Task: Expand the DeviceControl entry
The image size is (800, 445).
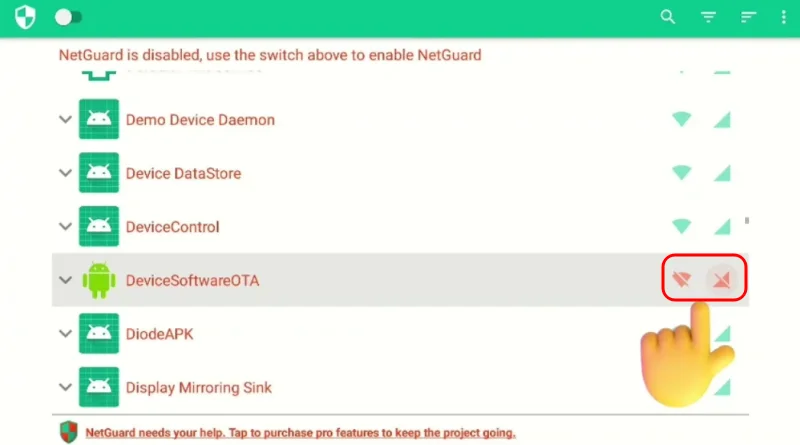Action: (x=66, y=227)
